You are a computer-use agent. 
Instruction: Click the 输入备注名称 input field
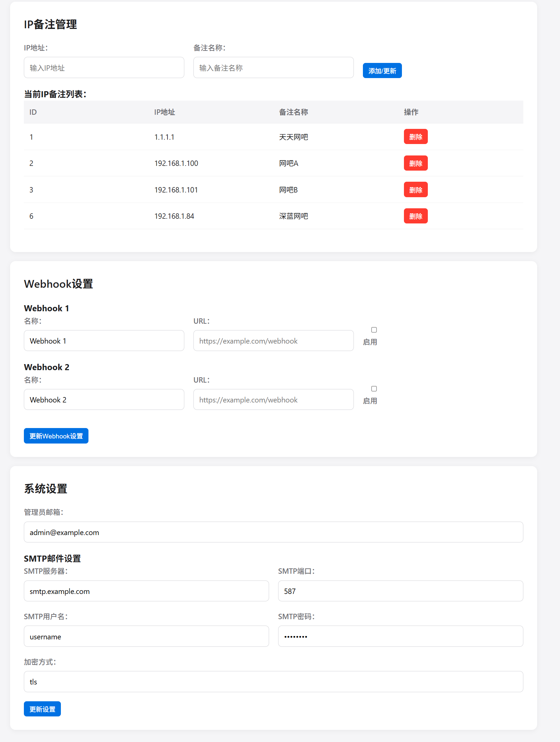pyautogui.click(x=273, y=67)
